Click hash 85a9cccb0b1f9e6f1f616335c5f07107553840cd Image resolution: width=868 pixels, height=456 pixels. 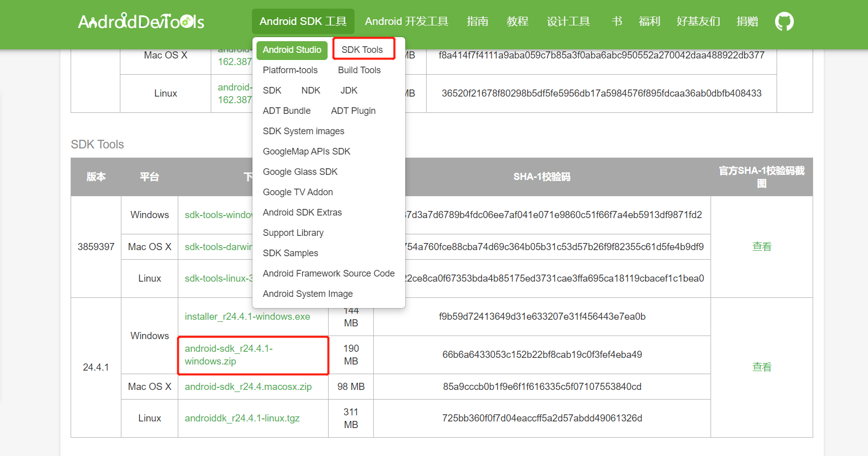coord(542,387)
